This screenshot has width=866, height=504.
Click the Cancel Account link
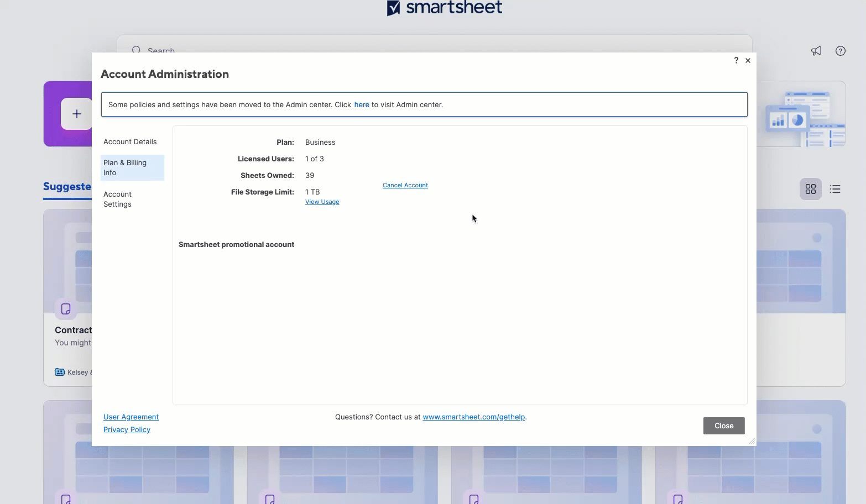tap(405, 185)
